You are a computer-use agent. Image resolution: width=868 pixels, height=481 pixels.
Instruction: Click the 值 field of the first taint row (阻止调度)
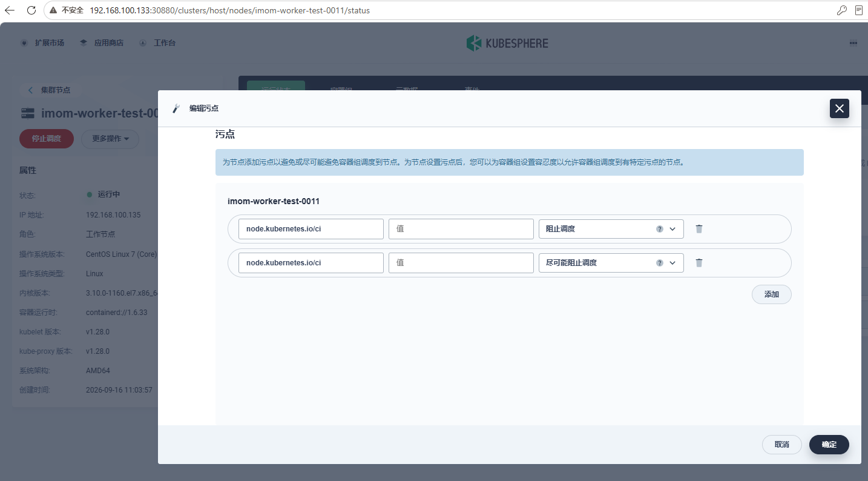[x=461, y=229]
